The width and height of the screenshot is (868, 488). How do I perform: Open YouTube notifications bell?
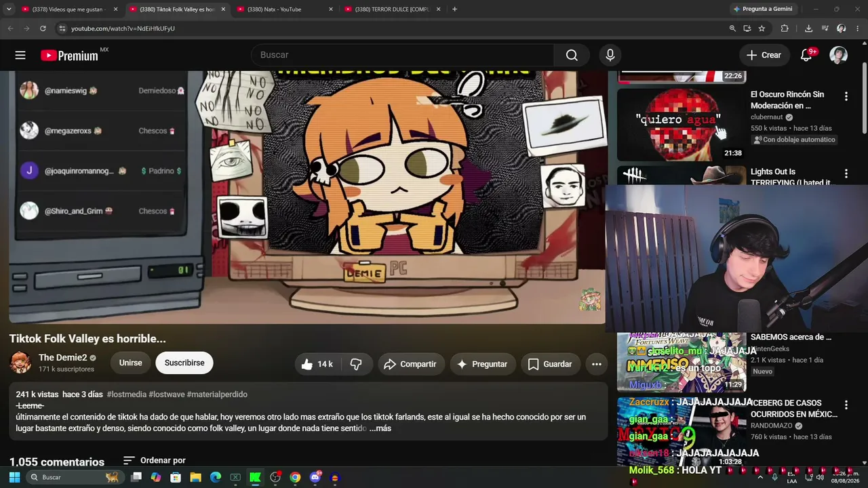[806, 55]
